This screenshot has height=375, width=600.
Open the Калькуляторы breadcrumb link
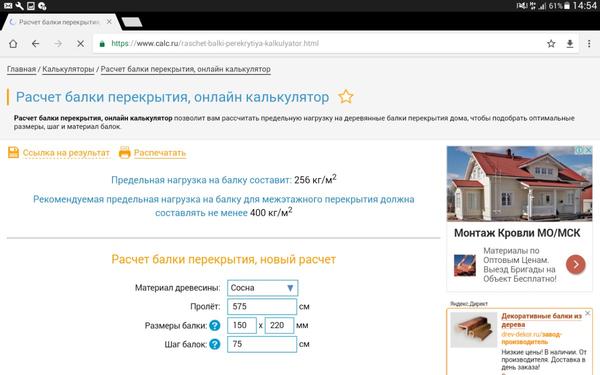click(68, 69)
